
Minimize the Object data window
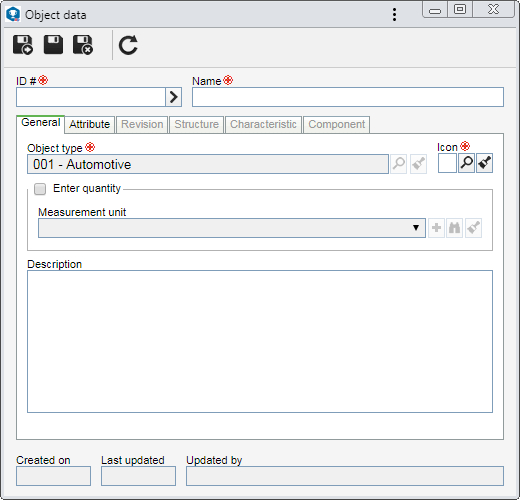pyautogui.click(x=435, y=10)
